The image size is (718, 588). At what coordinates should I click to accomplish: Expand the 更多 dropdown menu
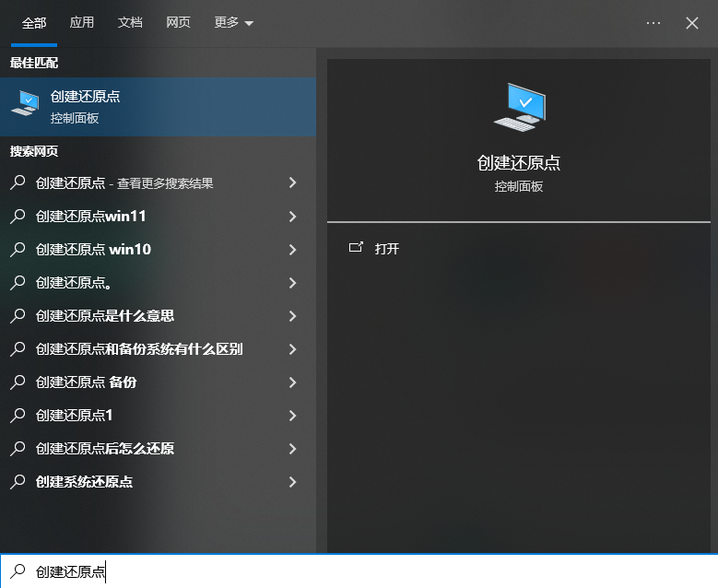[233, 23]
